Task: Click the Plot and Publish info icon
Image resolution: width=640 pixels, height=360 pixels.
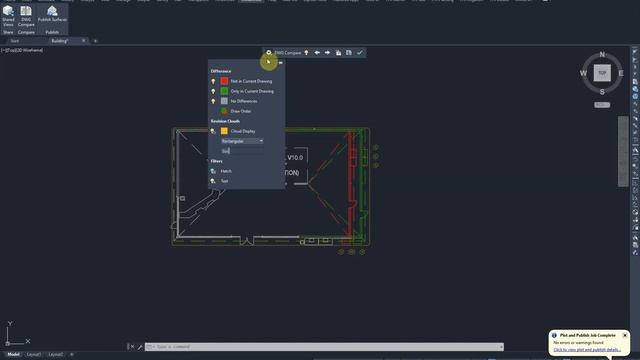Action: 554,336
